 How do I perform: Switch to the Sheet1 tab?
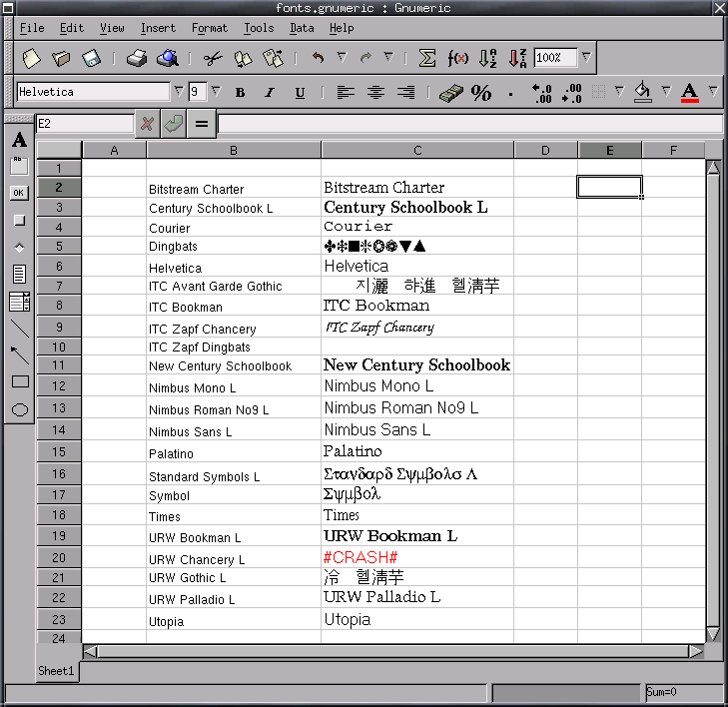[x=56, y=671]
